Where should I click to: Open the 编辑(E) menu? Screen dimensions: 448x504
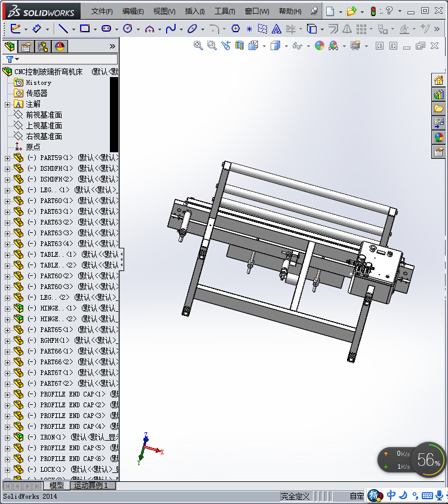133,11
